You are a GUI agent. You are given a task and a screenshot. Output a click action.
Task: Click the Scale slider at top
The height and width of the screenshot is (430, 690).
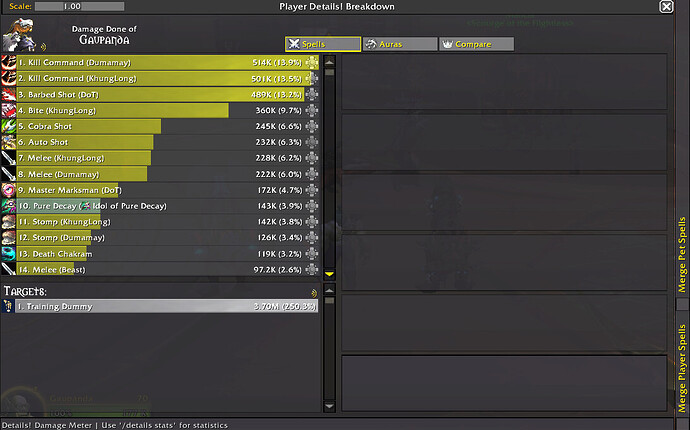click(x=79, y=6)
